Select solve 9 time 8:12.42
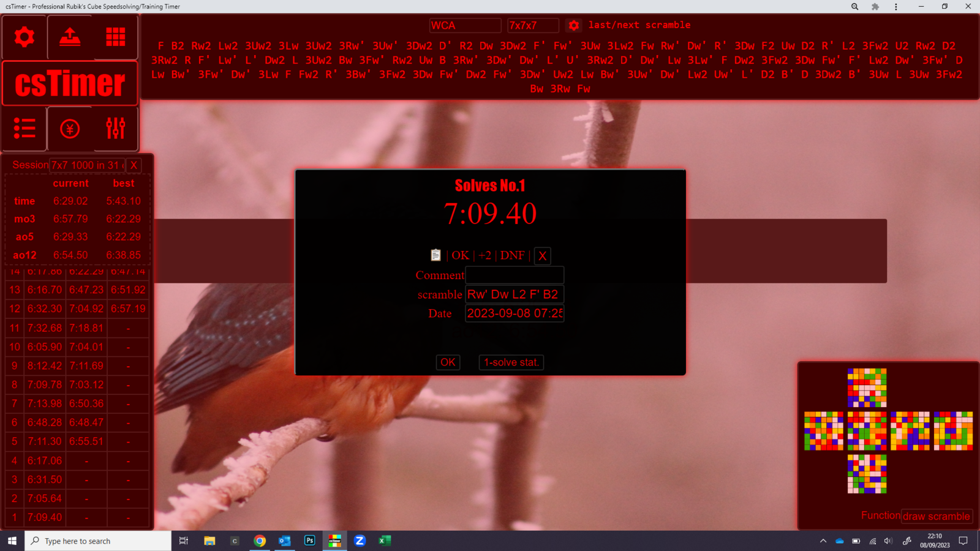 45,366
